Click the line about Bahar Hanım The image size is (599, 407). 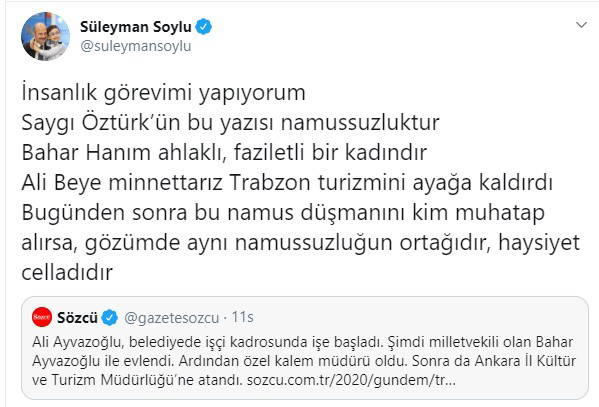point(224,152)
